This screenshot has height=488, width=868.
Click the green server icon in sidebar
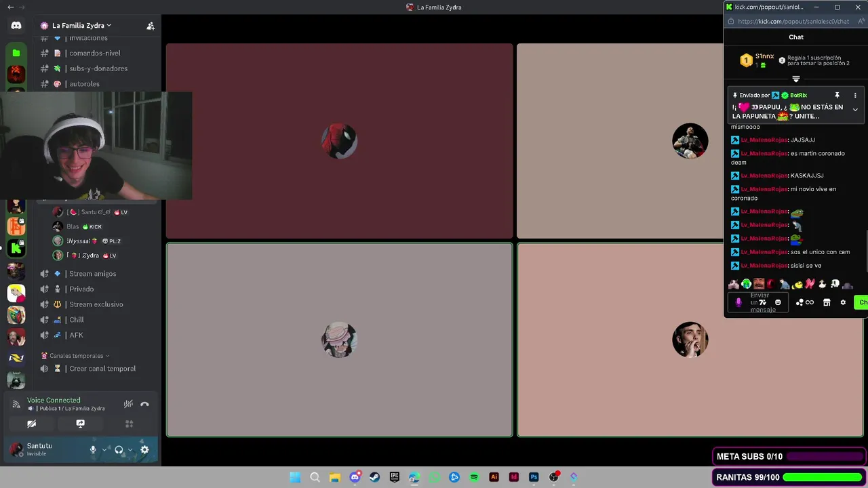pos(16,53)
